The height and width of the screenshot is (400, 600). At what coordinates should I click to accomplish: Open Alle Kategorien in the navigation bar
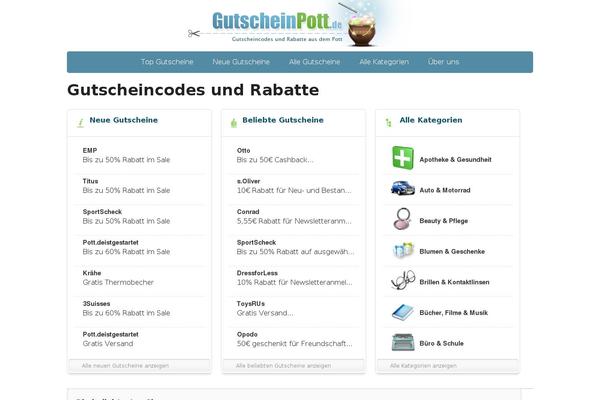[384, 62]
